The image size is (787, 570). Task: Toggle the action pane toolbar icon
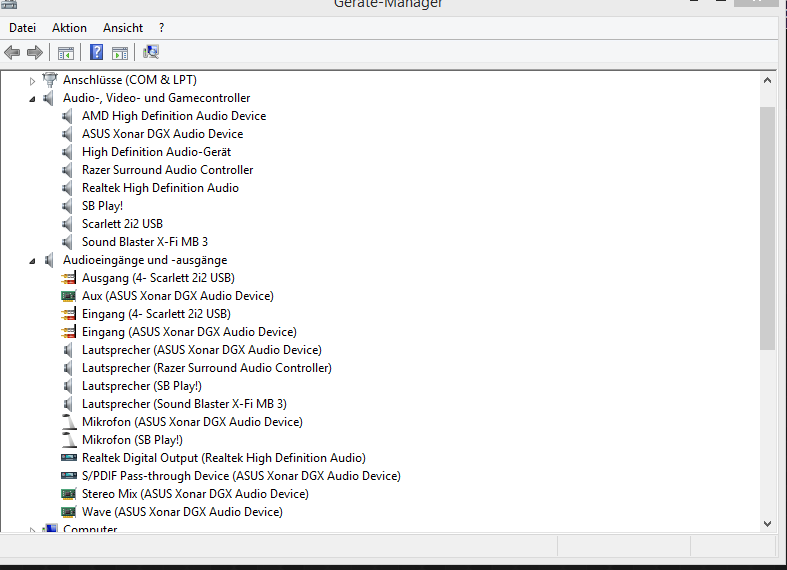120,53
